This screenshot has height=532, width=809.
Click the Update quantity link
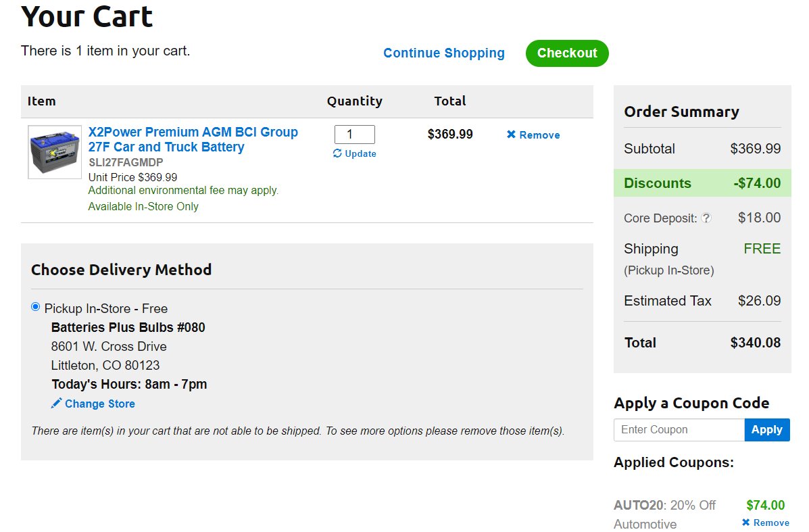[x=360, y=153]
